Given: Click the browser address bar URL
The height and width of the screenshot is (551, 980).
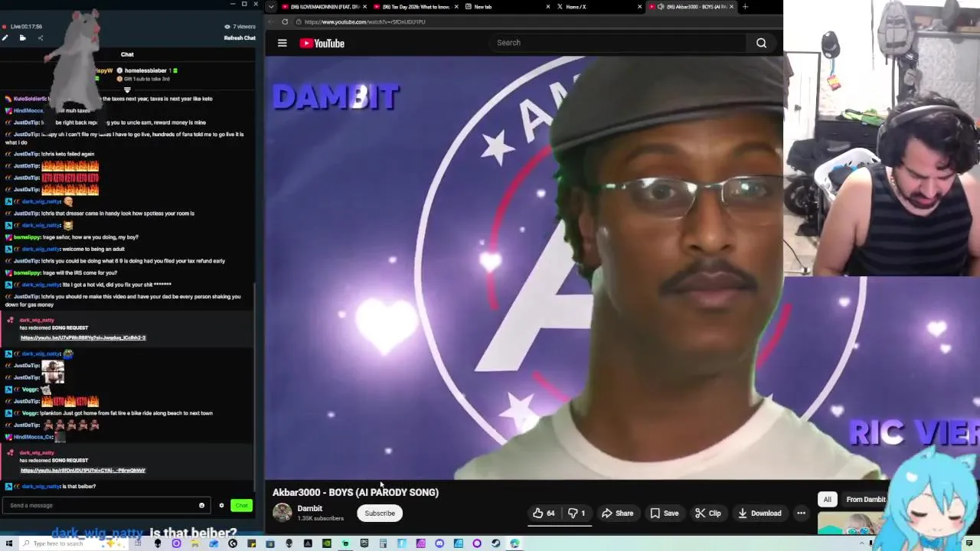Looking at the screenshot, I should [364, 21].
